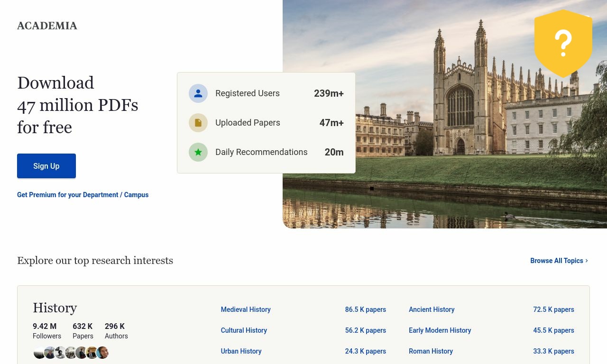This screenshot has height=364, width=607.
Task: Click 24.3 K papers for Urban History
Action: [366, 351]
